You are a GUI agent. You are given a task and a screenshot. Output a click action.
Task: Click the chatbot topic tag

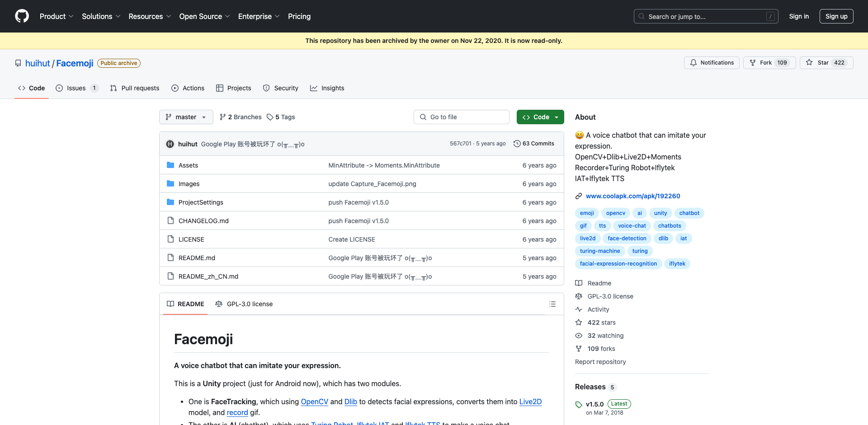(x=689, y=213)
